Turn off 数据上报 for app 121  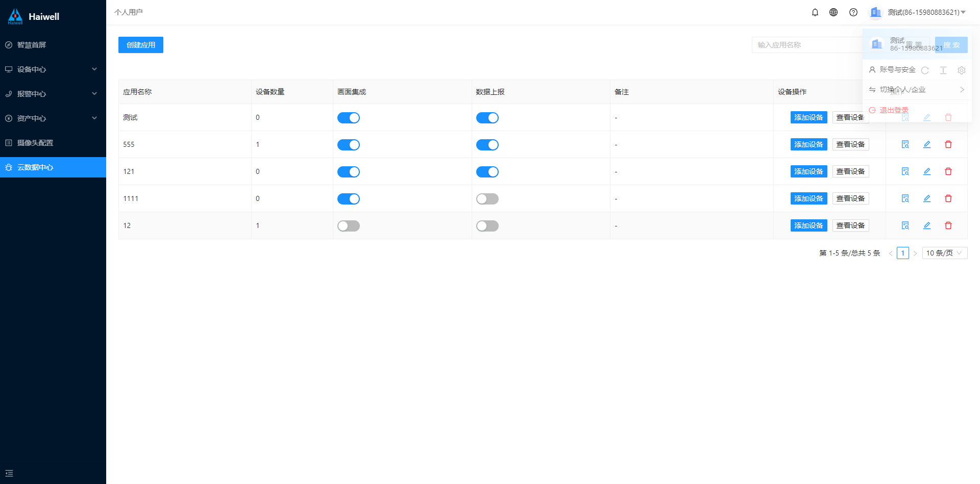(x=487, y=172)
